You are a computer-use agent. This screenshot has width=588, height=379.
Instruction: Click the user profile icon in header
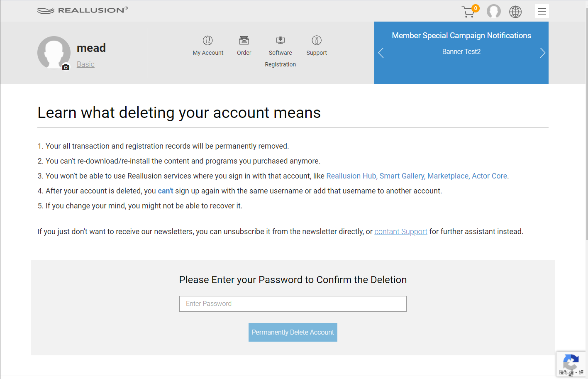pyautogui.click(x=493, y=11)
